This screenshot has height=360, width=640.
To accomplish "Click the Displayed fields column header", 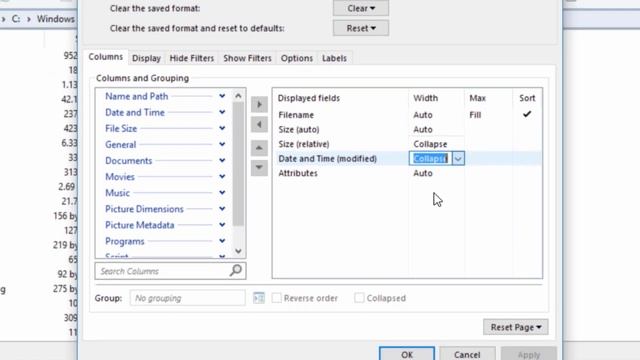I will click(x=309, y=98).
